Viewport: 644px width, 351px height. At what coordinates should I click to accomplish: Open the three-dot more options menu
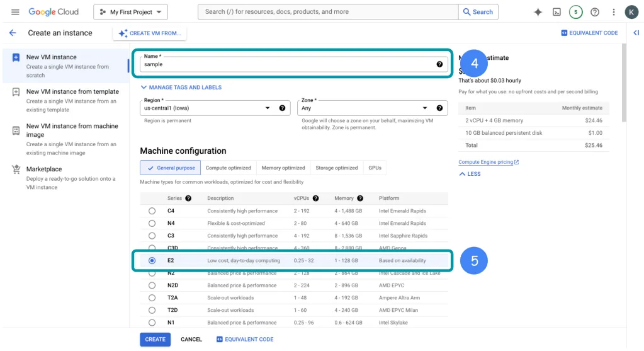click(x=614, y=12)
